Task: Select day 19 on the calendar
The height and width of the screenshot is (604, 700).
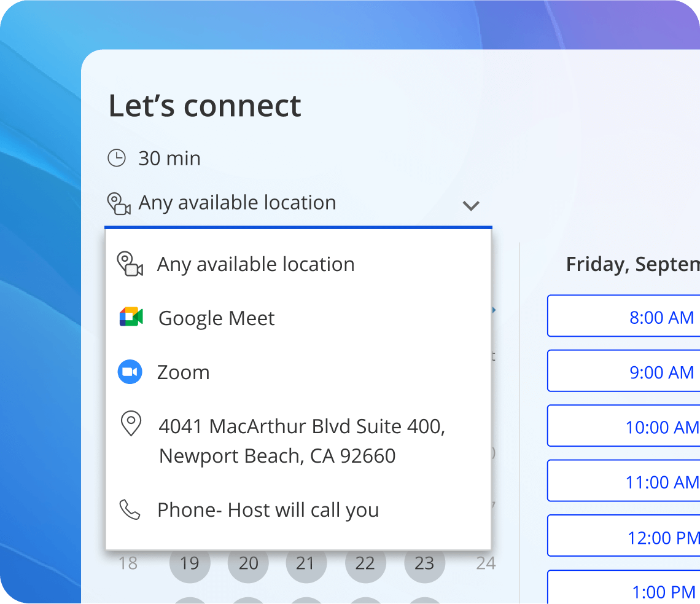Action: [x=190, y=563]
